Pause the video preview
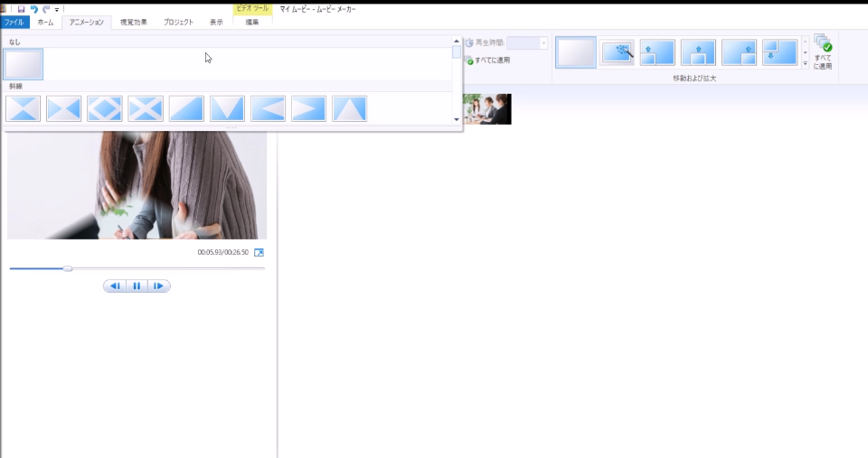The height and width of the screenshot is (458, 868). 137,286
